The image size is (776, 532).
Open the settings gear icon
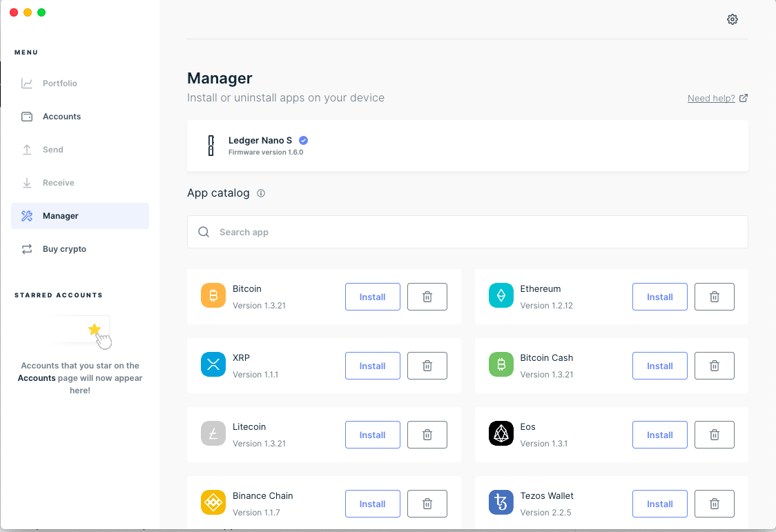(733, 19)
